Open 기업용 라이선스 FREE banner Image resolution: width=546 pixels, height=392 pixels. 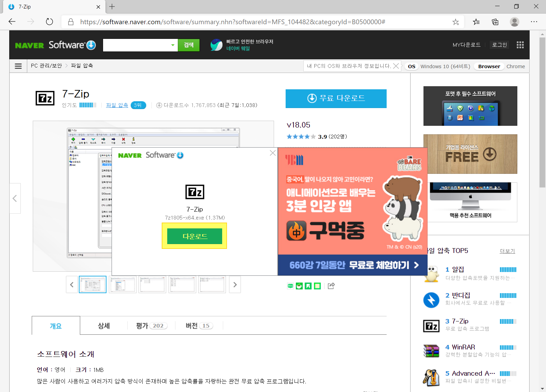[x=470, y=154]
